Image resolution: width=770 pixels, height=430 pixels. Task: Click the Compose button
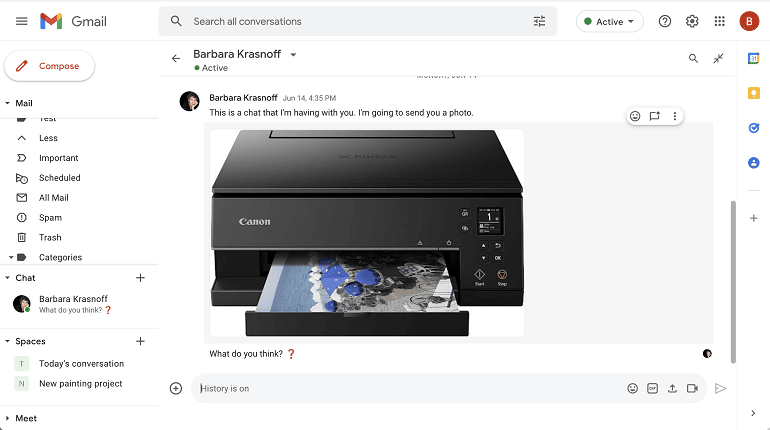point(50,66)
